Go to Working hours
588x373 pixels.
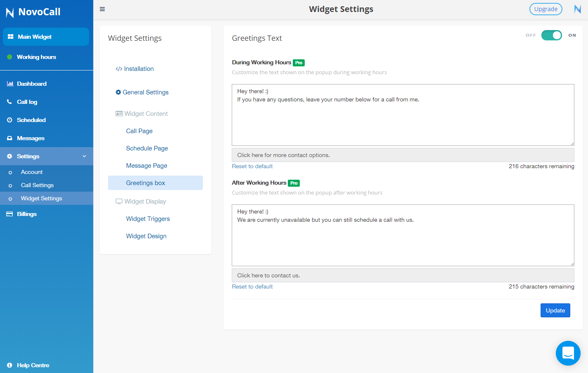pyautogui.click(x=36, y=57)
